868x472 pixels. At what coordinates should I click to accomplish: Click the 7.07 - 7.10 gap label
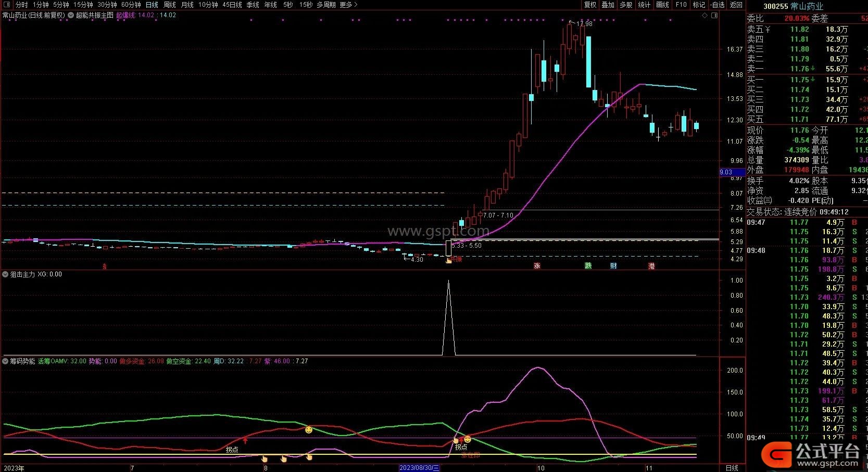point(498,215)
